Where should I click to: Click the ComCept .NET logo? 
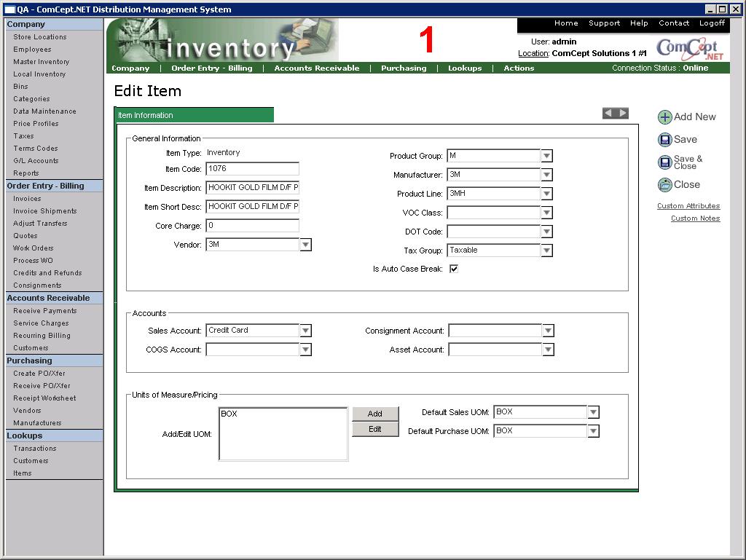point(690,49)
